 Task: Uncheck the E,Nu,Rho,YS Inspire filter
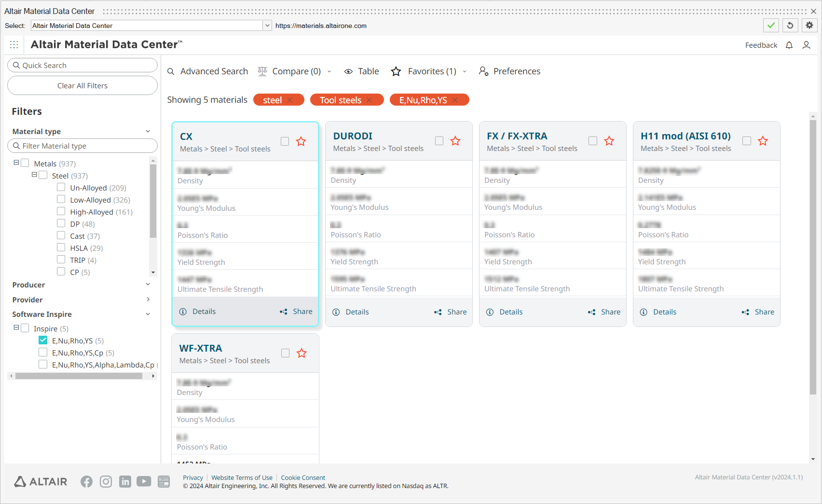click(43, 341)
